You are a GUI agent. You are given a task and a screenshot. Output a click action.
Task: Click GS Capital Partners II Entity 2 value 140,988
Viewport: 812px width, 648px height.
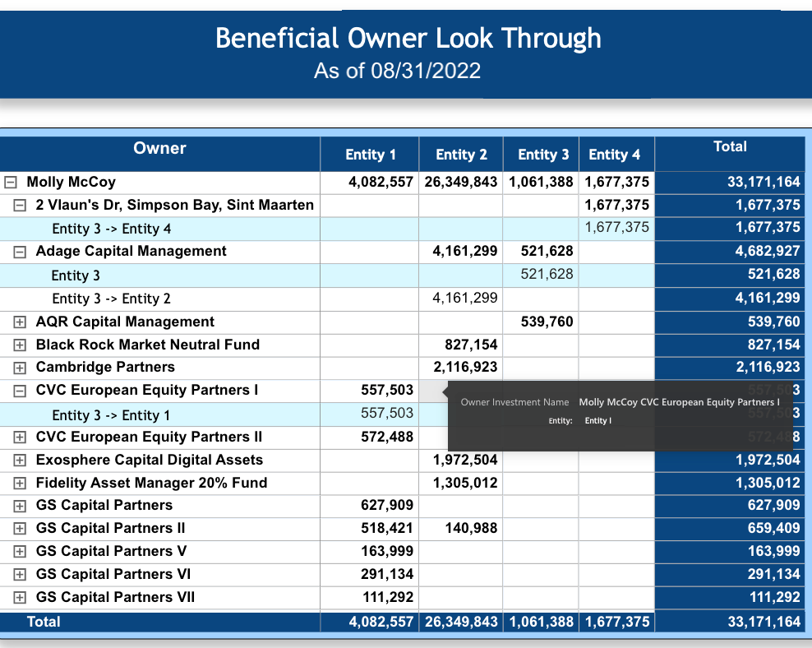[x=471, y=528]
